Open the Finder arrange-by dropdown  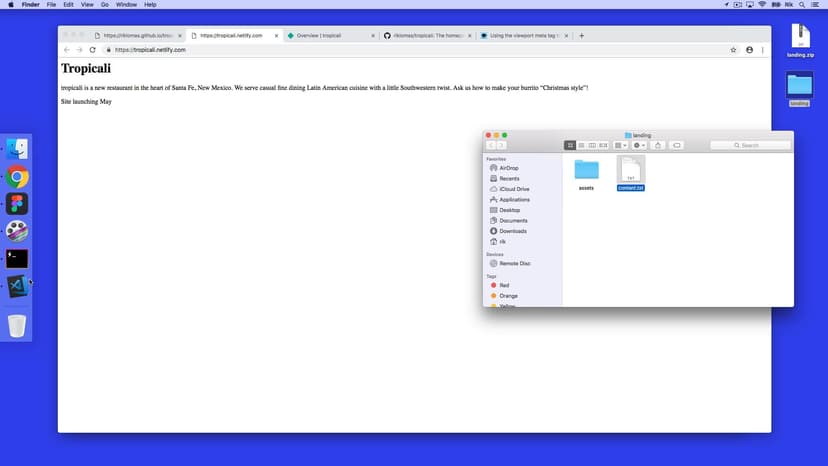tap(620, 145)
